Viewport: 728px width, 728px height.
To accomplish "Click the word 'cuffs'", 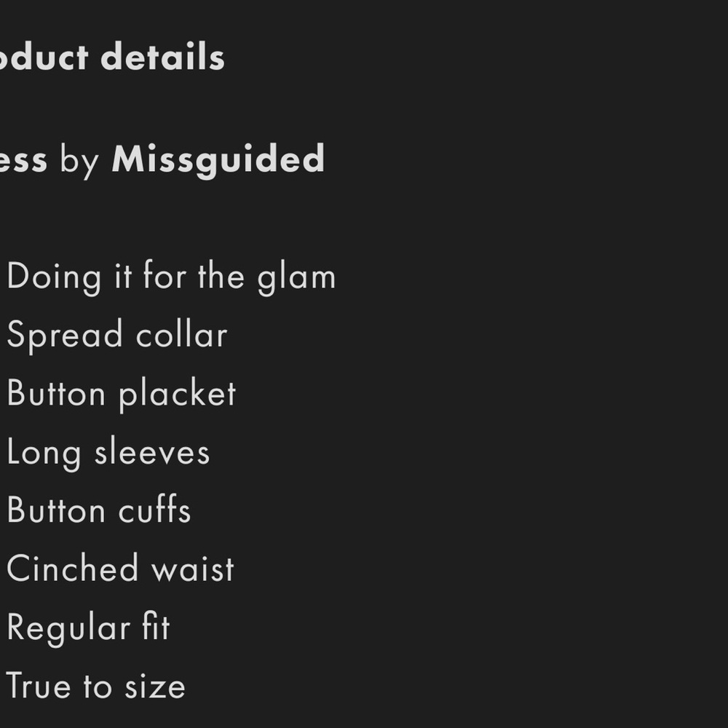I will (154, 510).
